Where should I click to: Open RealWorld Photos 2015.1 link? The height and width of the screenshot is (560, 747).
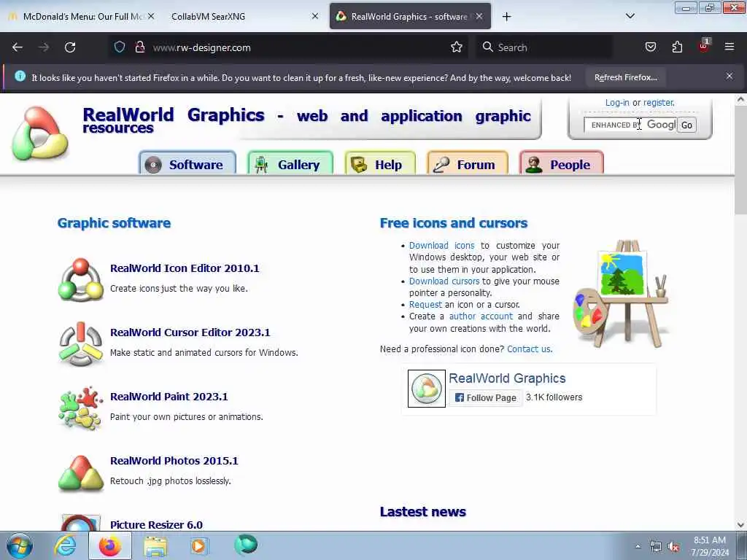pyautogui.click(x=174, y=461)
